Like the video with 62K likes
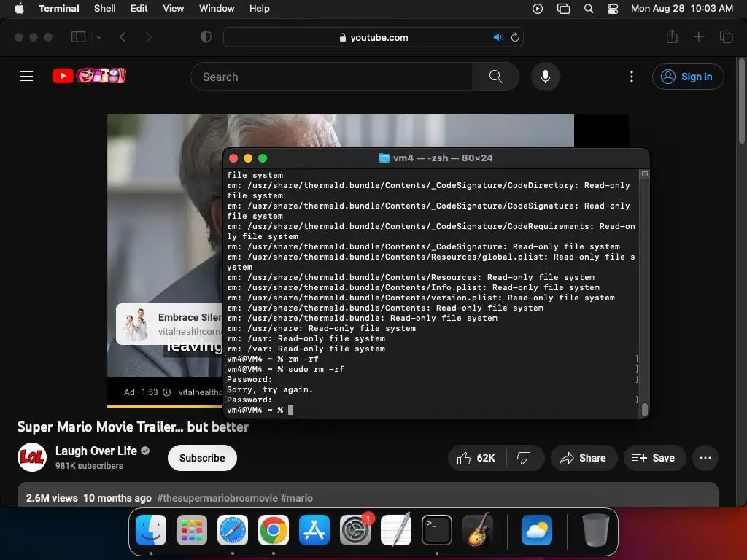Image resolution: width=747 pixels, height=560 pixels. 476,458
